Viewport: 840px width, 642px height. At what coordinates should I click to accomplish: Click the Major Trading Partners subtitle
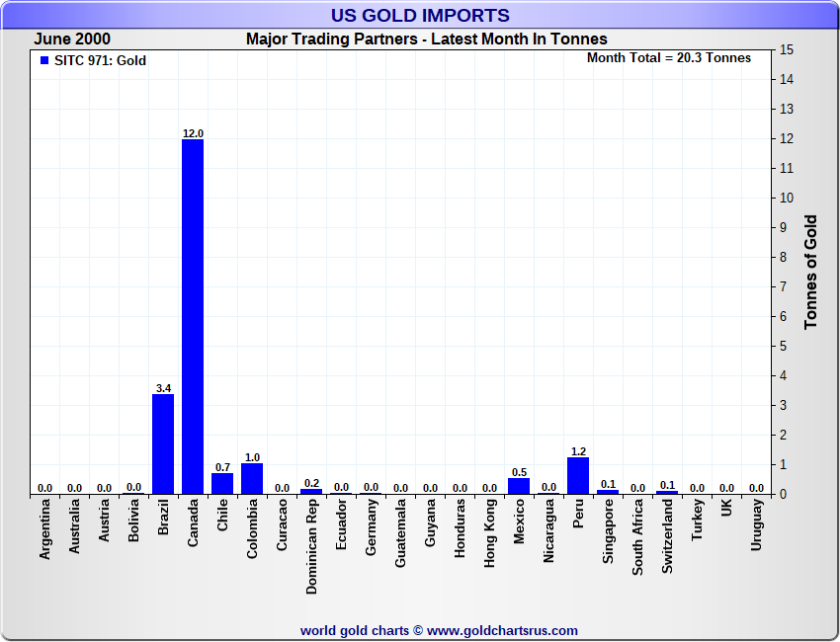coord(427,40)
